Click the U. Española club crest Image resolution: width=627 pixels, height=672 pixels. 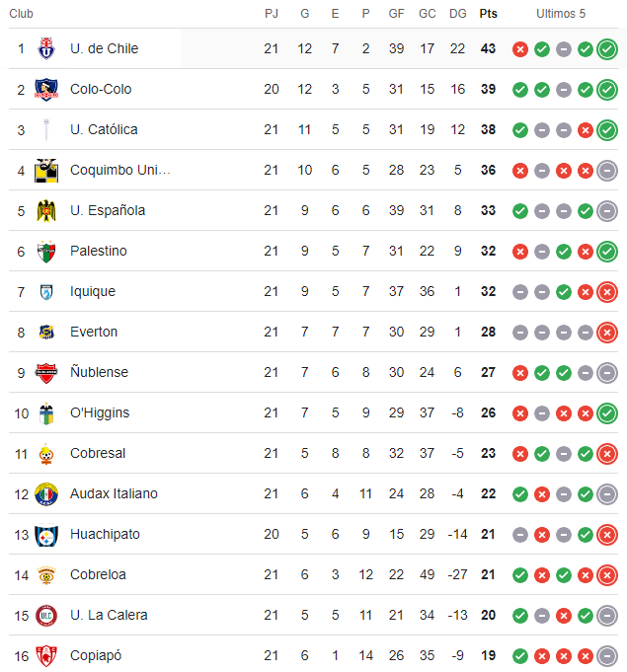click(46, 210)
